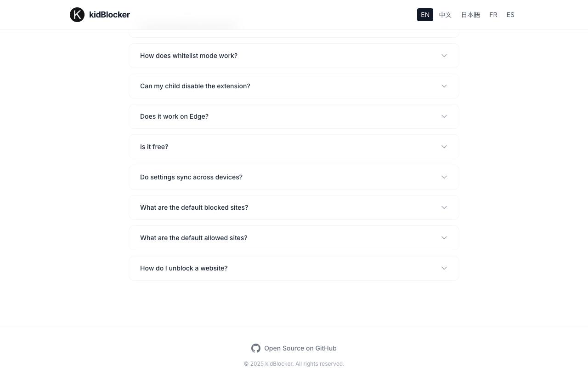
Task: Expand 'What are the default allowed sites?'
Action: pyautogui.click(x=294, y=238)
